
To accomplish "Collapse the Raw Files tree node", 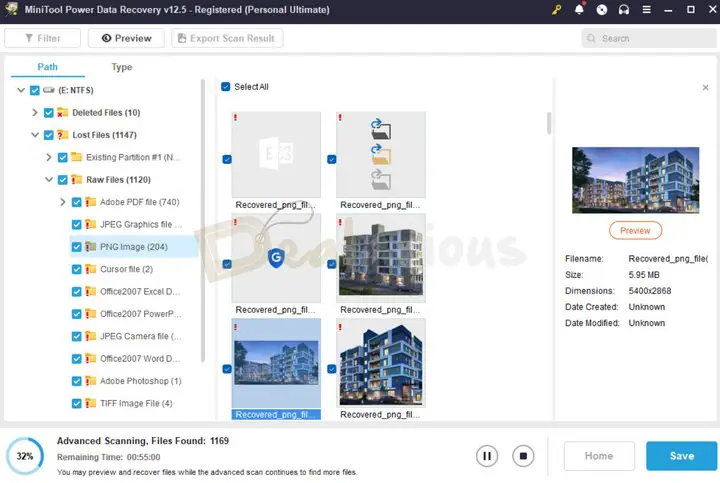I will tap(49, 180).
